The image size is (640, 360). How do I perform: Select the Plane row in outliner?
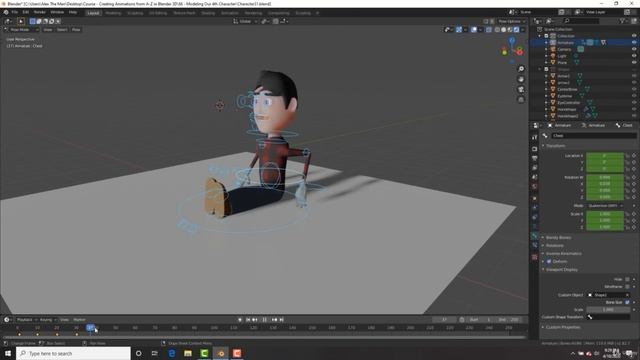point(584,62)
